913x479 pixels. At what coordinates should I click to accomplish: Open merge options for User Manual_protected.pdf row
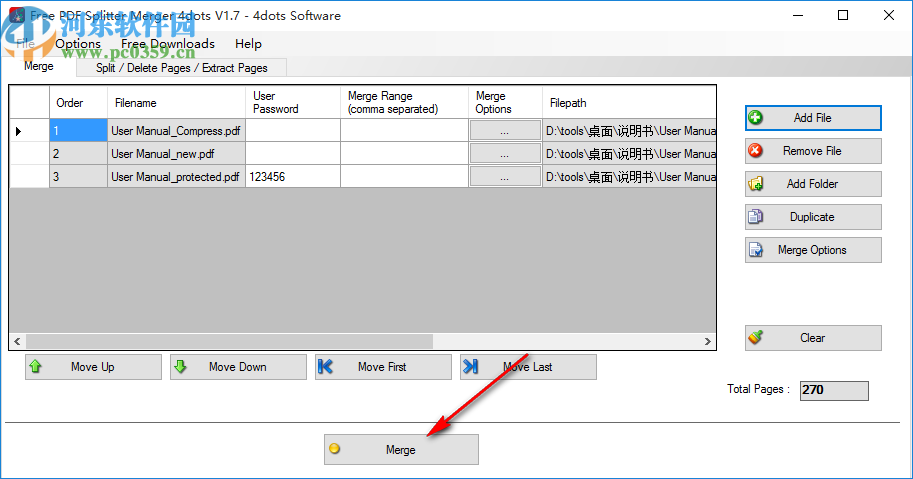point(505,176)
